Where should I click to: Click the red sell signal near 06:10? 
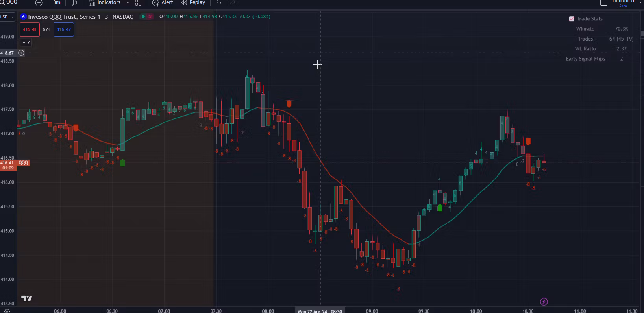(x=76, y=128)
